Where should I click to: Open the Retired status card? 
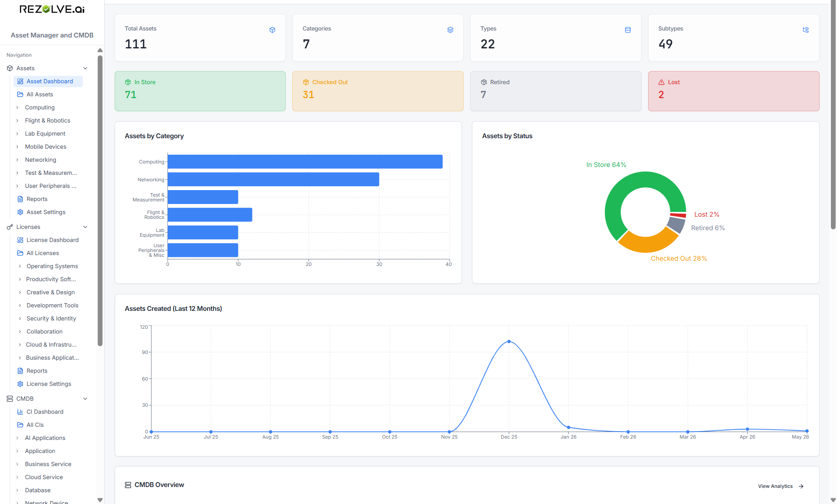(x=556, y=91)
